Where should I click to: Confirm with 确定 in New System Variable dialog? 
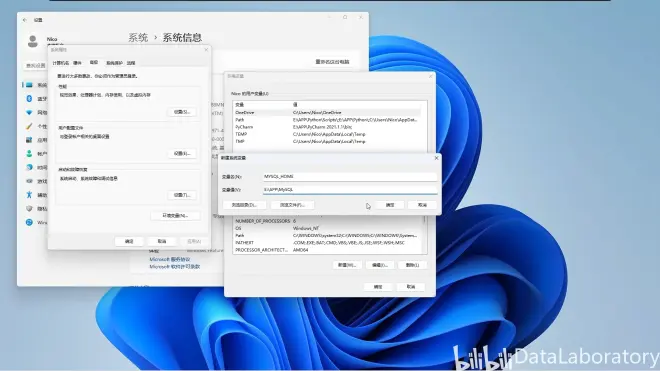[390, 205]
